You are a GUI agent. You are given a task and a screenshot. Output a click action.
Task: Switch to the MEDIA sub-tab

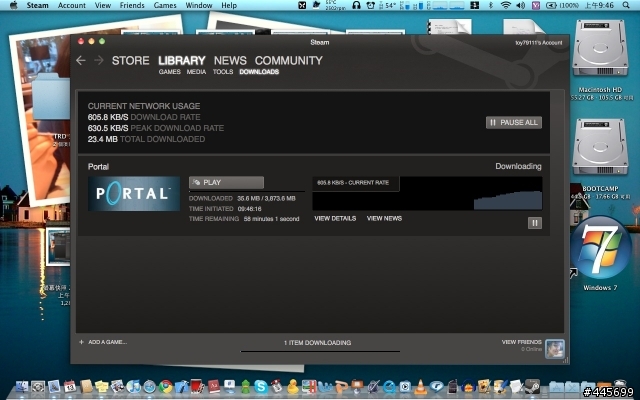196,72
